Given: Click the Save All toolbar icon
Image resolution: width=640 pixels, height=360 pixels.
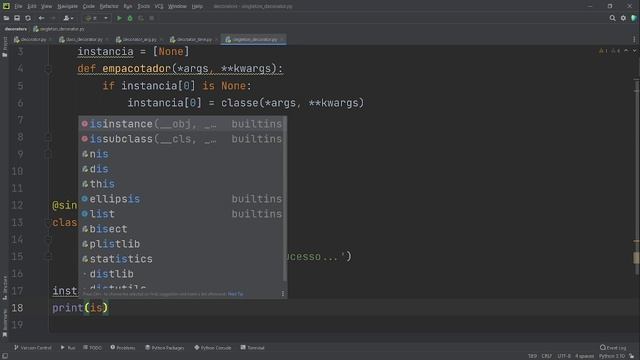Looking at the screenshot, I should pos(17,18).
